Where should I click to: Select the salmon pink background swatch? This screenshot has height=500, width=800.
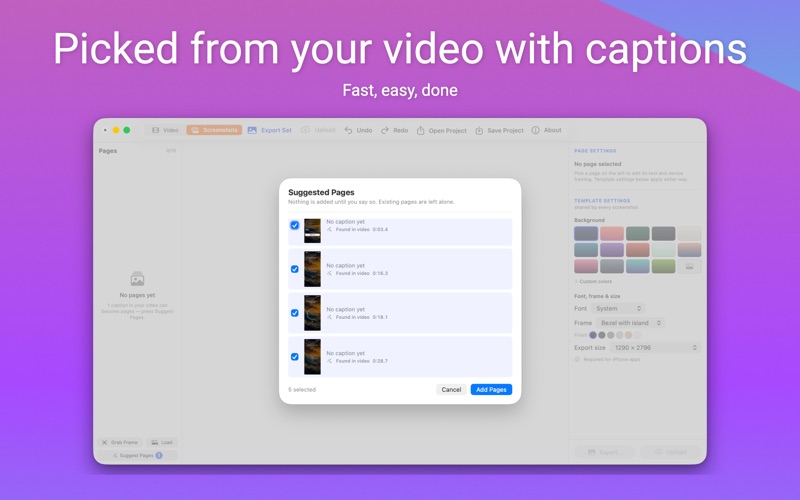(x=612, y=234)
